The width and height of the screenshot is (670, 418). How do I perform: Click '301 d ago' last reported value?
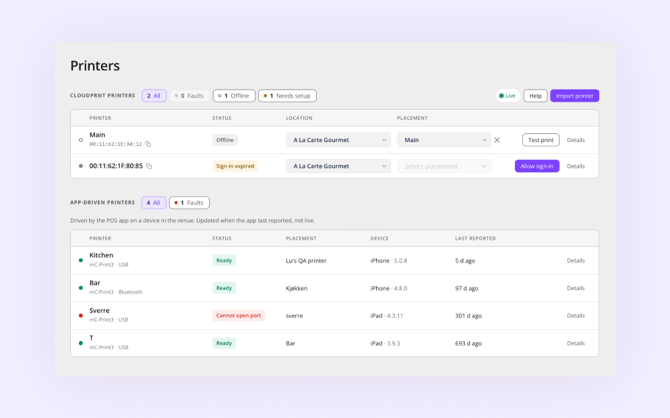[x=468, y=315]
